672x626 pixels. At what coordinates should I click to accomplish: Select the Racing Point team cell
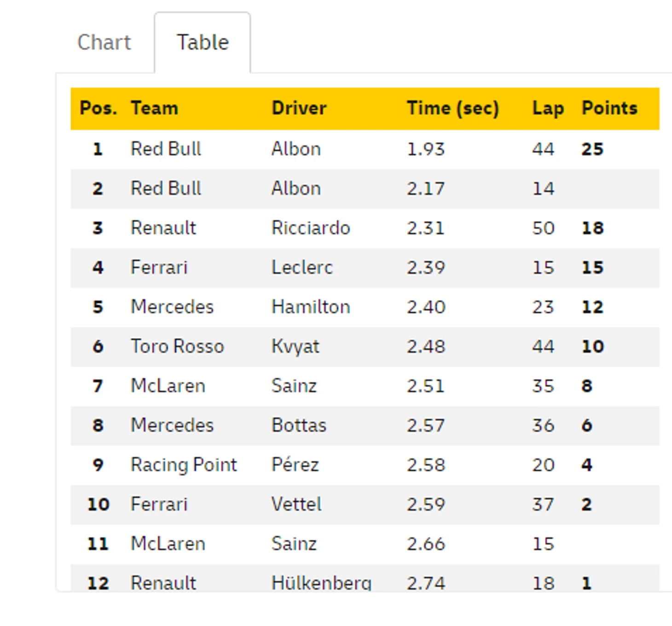coord(184,465)
